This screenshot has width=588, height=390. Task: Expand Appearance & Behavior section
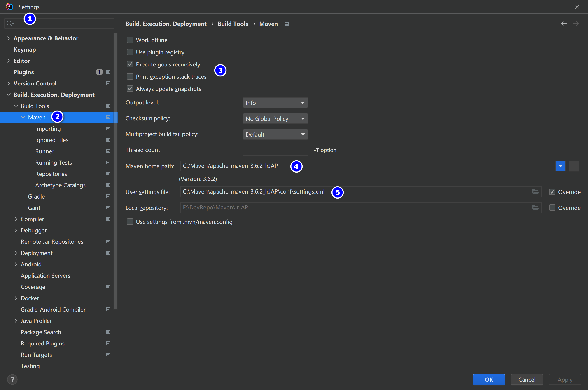[x=9, y=38]
